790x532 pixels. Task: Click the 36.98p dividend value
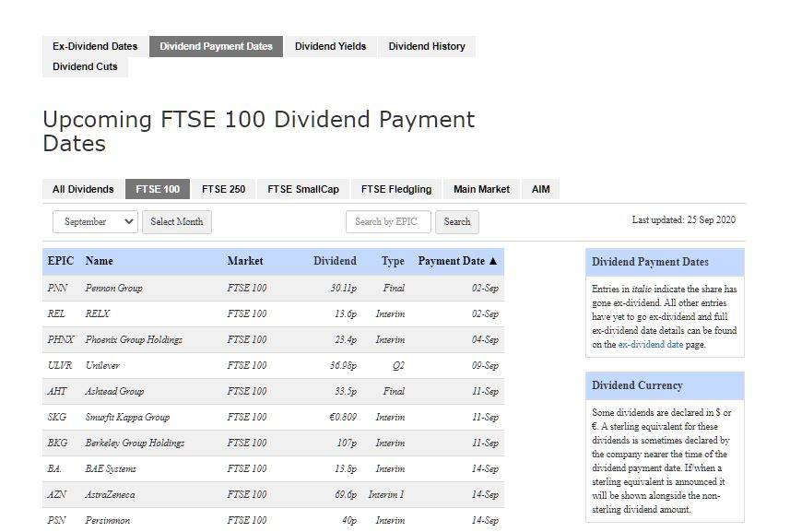click(x=343, y=365)
